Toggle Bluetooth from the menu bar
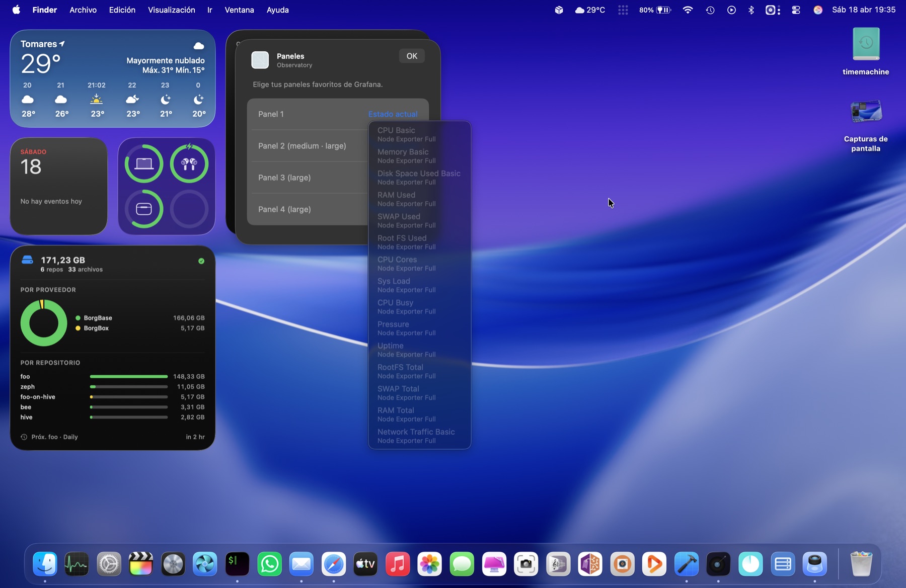906x588 pixels. 751,10
